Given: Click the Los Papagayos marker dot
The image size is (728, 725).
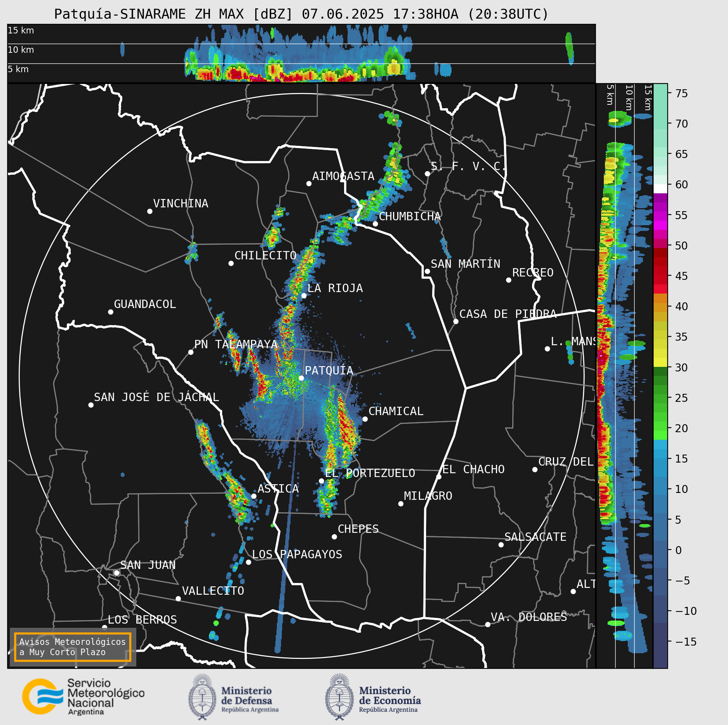Looking at the screenshot, I should pyautogui.click(x=248, y=562).
